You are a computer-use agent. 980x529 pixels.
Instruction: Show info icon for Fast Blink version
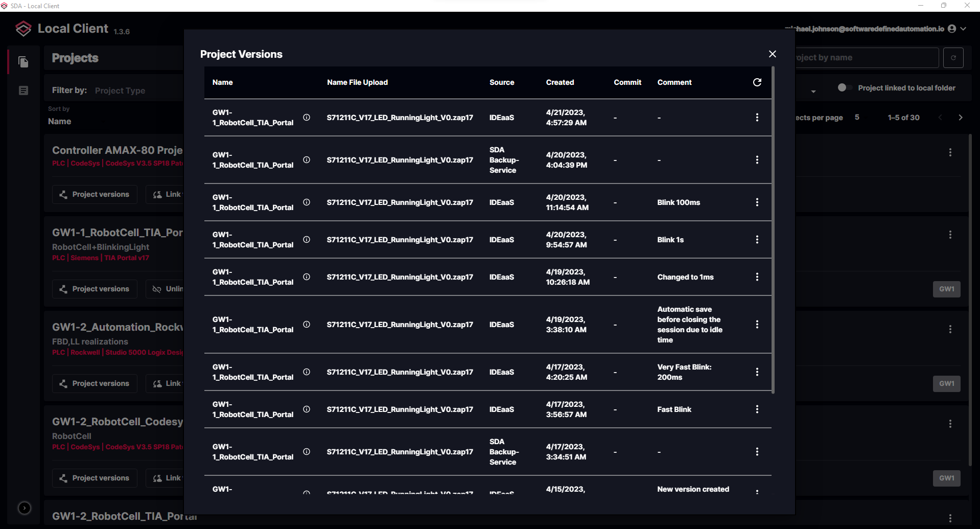[307, 409]
